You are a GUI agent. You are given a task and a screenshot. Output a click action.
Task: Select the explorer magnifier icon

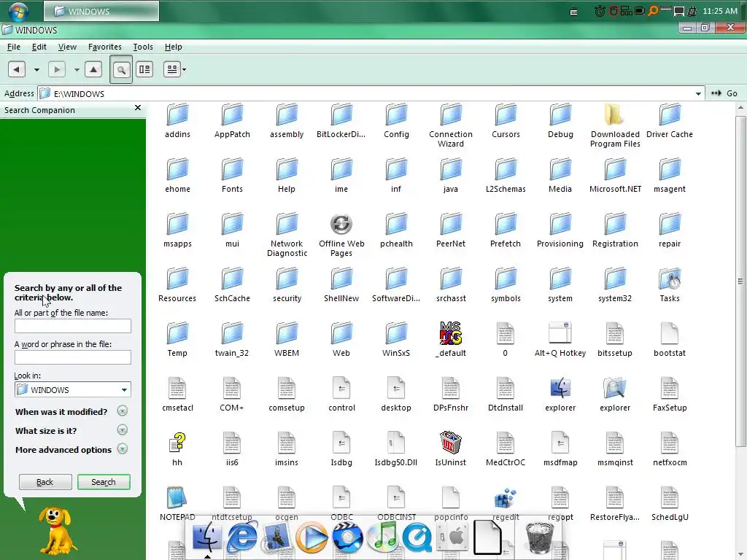(614, 388)
